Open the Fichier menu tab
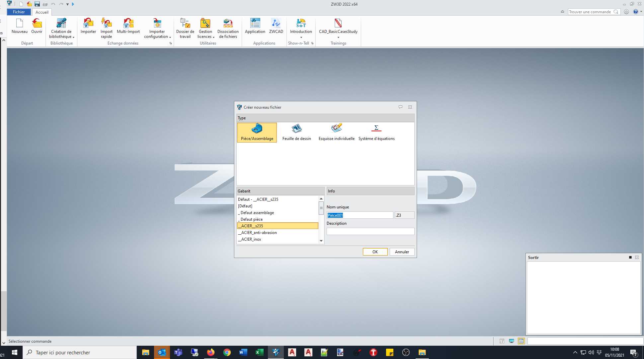644x359 pixels. point(19,12)
